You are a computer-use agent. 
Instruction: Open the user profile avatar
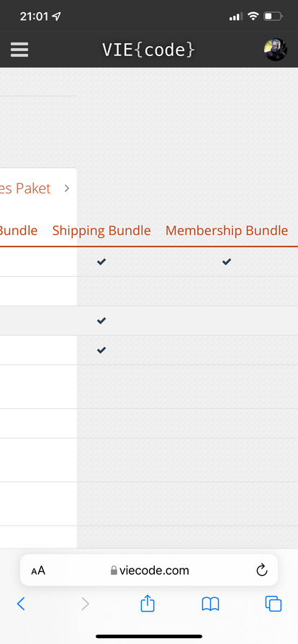pyautogui.click(x=276, y=50)
